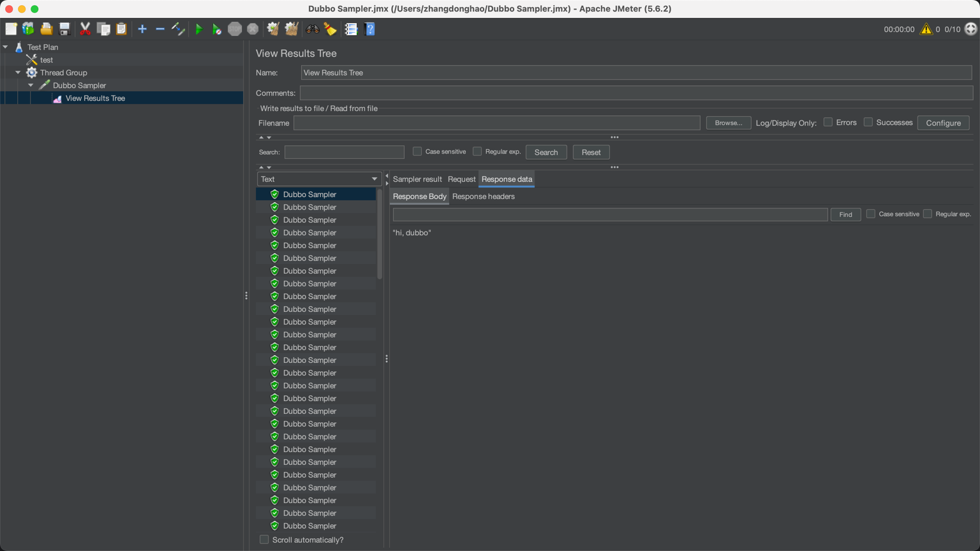The image size is (980, 551).
Task: Select the Response data tab
Action: (507, 179)
